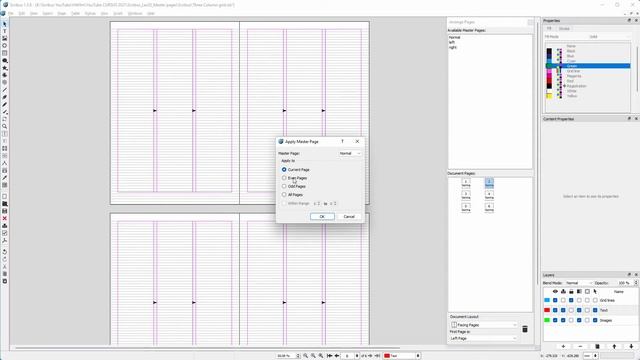Viewport: 640px width, 360px height.
Task: Open the Edit menu
Action: 22,13
